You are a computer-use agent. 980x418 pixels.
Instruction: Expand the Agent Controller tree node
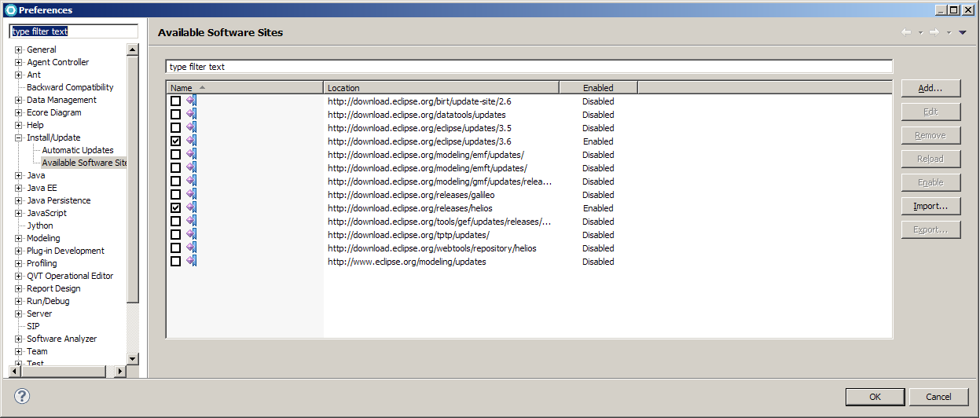pos(19,62)
